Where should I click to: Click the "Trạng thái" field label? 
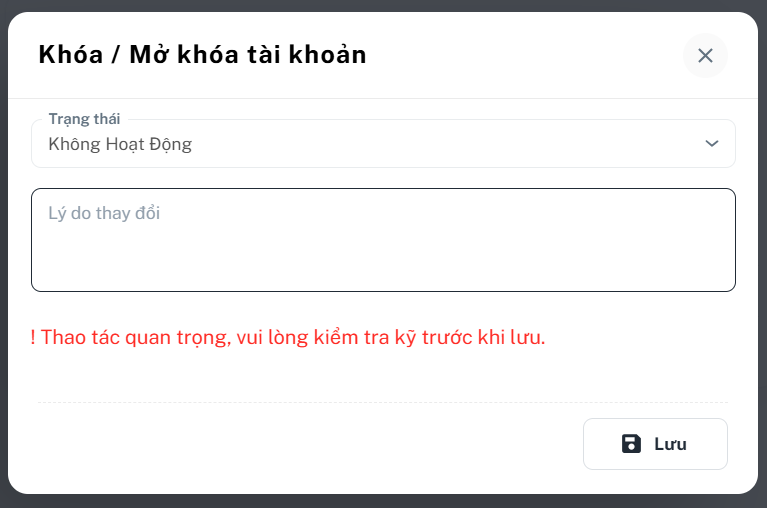click(x=84, y=119)
